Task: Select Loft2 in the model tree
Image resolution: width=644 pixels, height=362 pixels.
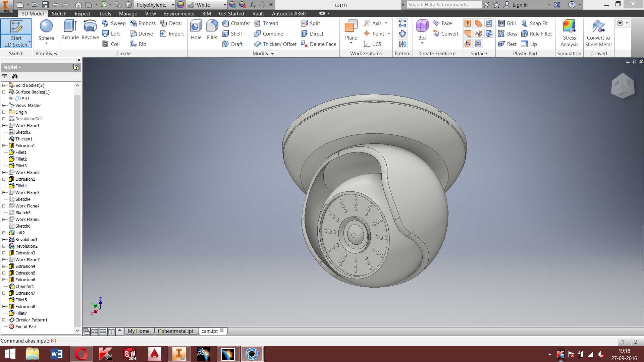Action: tap(20, 233)
